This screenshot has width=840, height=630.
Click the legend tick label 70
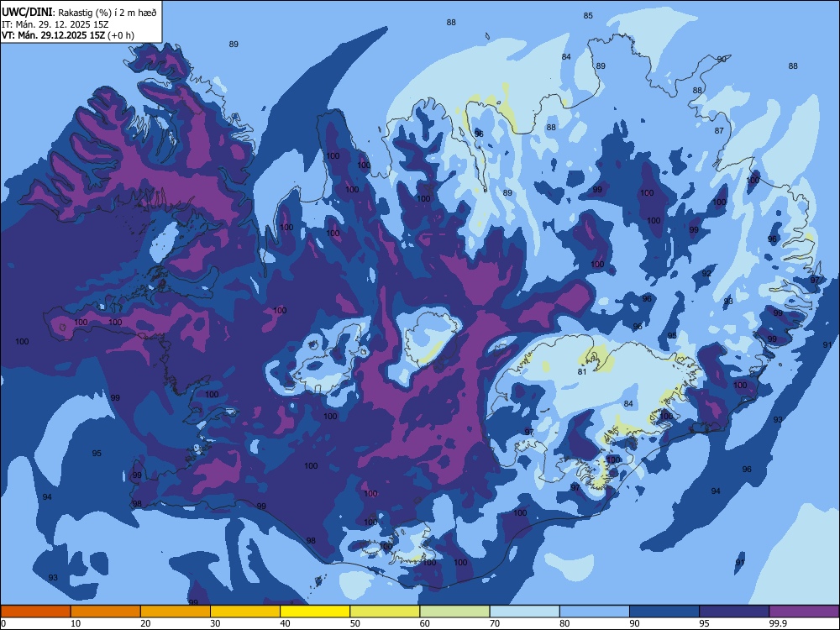[x=495, y=623]
